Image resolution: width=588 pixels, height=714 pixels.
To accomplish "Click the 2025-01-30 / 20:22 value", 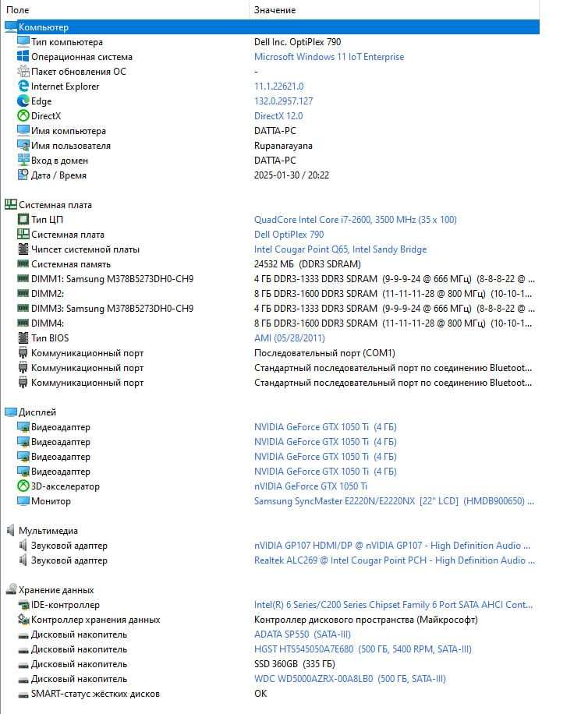I will coord(292,175).
